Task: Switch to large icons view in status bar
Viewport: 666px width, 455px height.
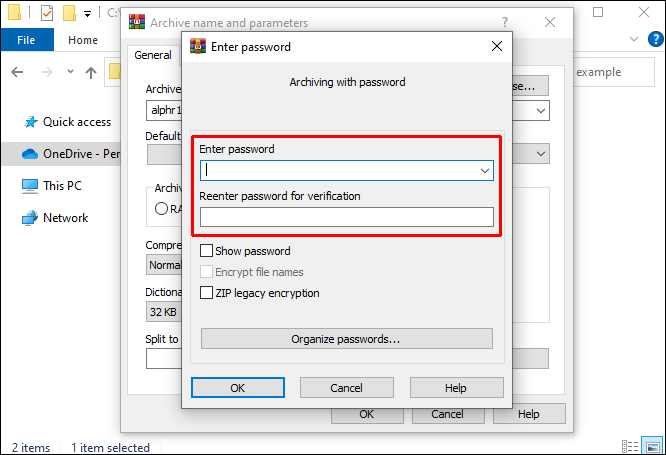Action: 650,447
